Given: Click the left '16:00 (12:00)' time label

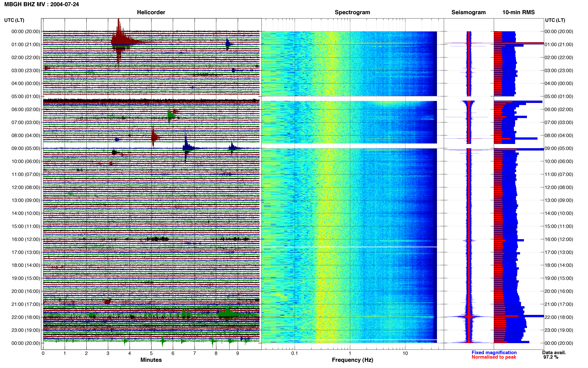Looking at the screenshot, I should pos(26,239).
